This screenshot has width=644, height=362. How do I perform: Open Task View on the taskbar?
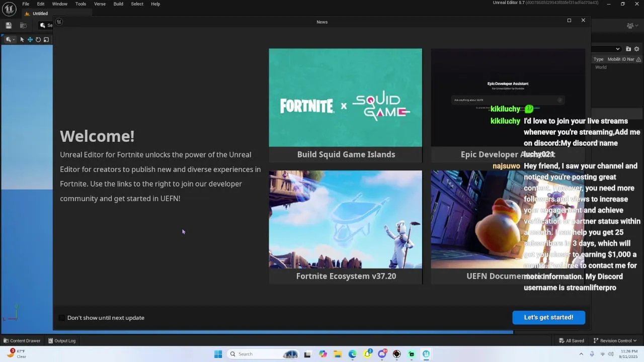pyautogui.click(x=308, y=354)
